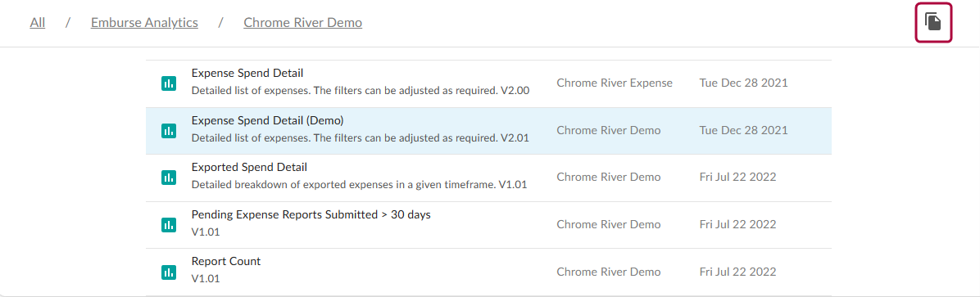Image resolution: width=980 pixels, height=297 pixels.
Task: Click the description text ending in V2.00
Action: tap(361, 91)
